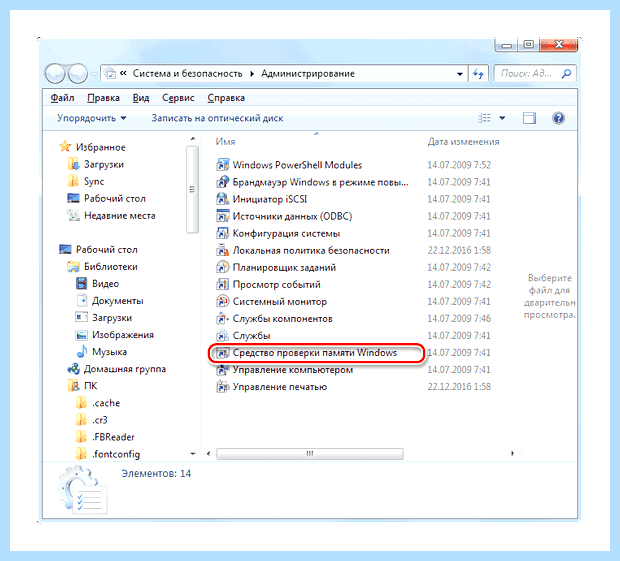Viewport: 620px width, 561px height.
Task: Click the Службы gear icon
Action: click(222, 336)
